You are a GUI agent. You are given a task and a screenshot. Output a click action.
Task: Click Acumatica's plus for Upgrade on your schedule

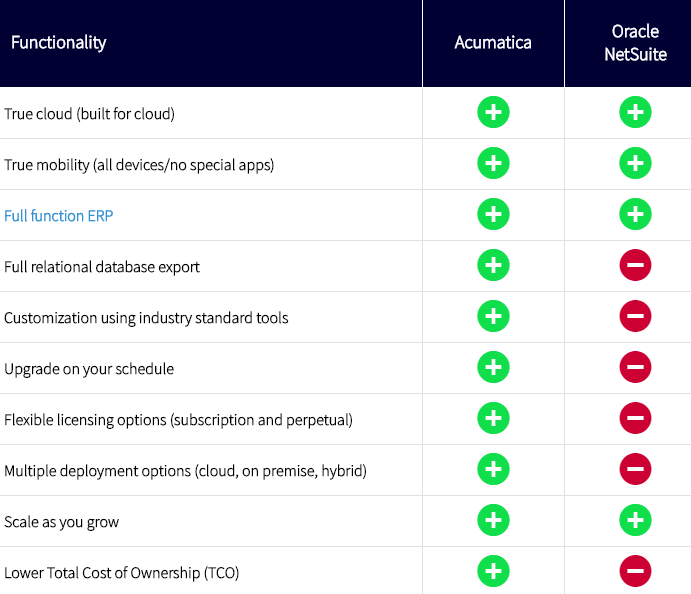(x=493, y=368)
